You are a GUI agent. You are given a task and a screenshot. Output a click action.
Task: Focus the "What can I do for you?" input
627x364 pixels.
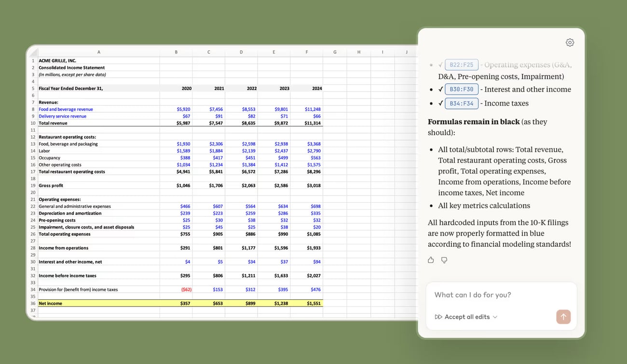click(501, 295)
